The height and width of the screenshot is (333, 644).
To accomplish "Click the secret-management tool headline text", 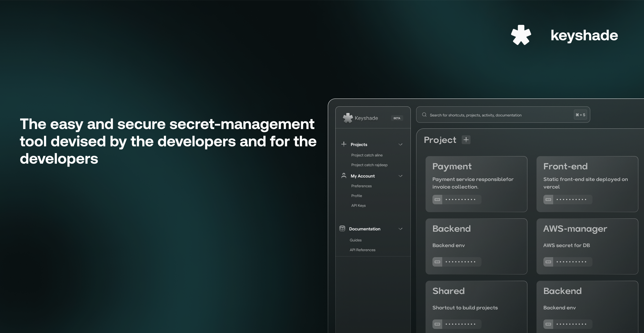I will [x=168, y=141].
